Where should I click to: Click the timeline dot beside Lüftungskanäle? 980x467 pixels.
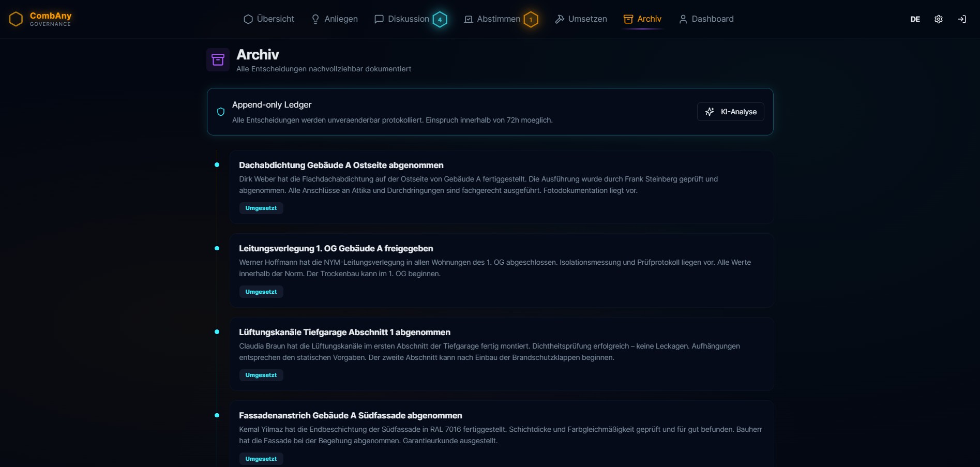(x=217, y=332)
